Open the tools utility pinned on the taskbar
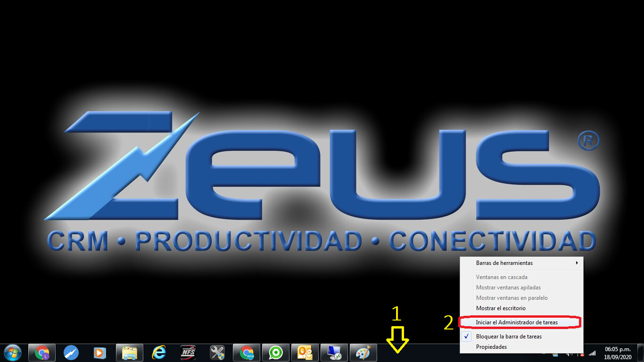644x362 pixels. (x=217, y=352)
